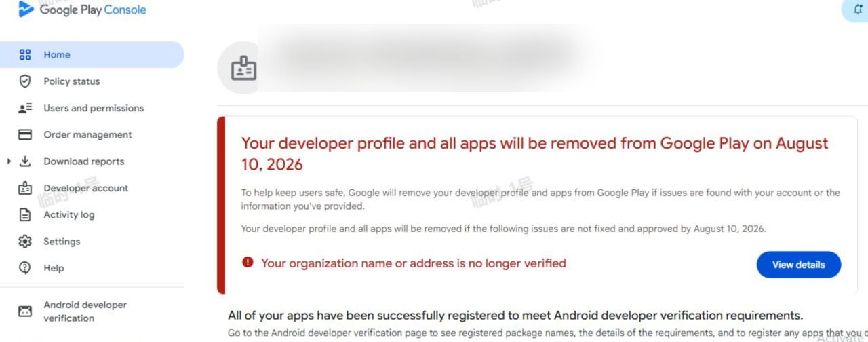
Task: Click the Home grid icon
Action: 25,54
